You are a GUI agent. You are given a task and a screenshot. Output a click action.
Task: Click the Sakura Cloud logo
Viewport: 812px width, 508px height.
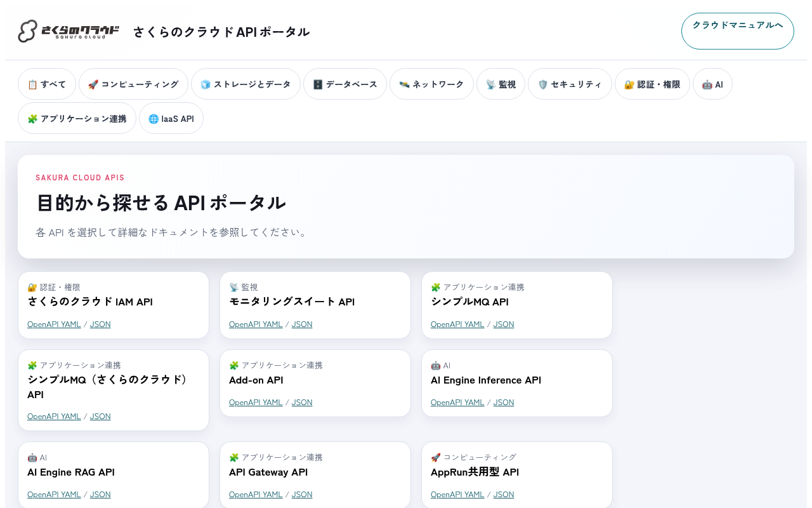[69, 31]
